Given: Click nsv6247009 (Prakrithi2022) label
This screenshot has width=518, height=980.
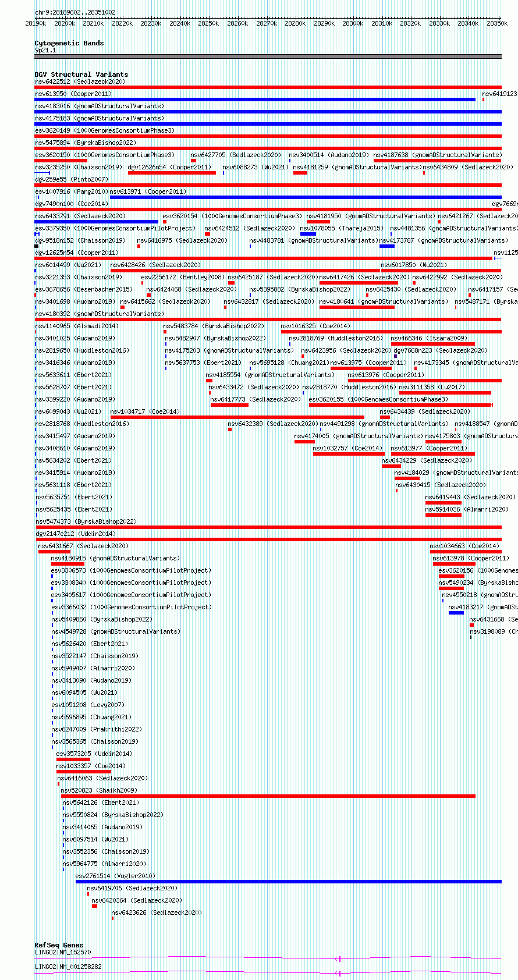Looking at the screenshot, I should point(97,729).
